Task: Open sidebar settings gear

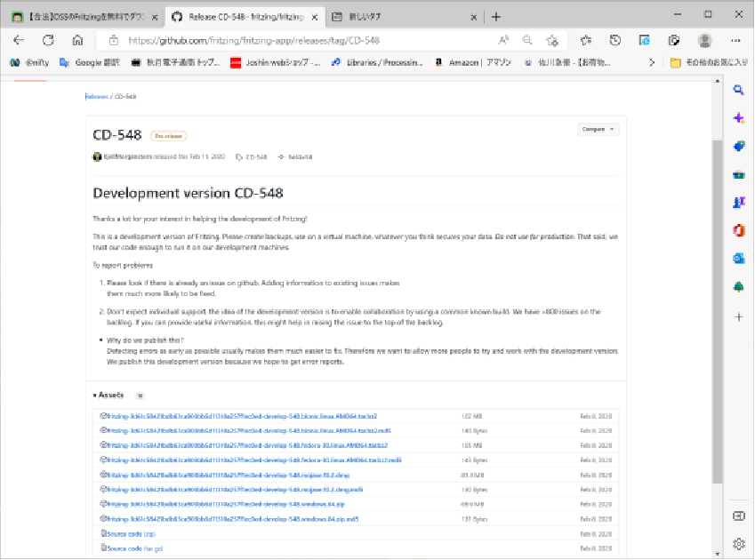Action: click(739, 544)
